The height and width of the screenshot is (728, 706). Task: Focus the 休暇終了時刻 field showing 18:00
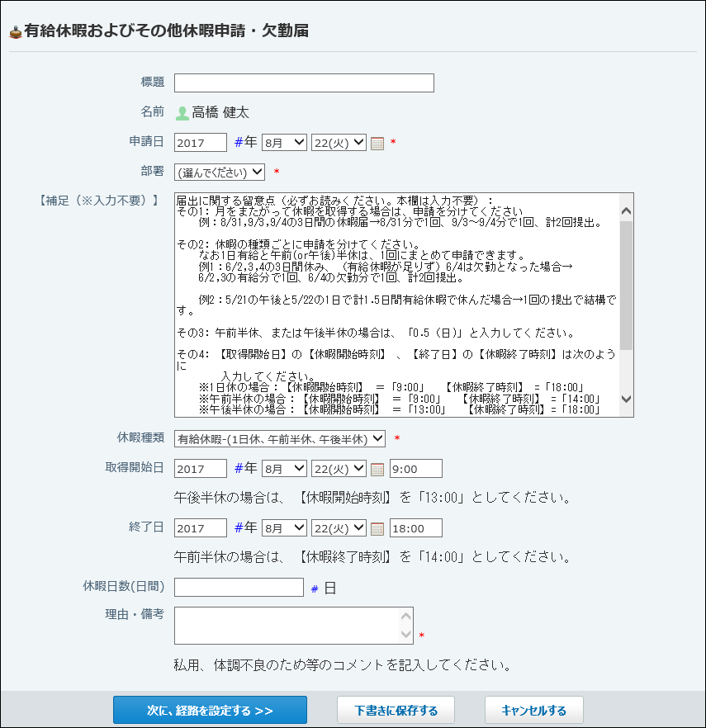click(x=415, y=528)
